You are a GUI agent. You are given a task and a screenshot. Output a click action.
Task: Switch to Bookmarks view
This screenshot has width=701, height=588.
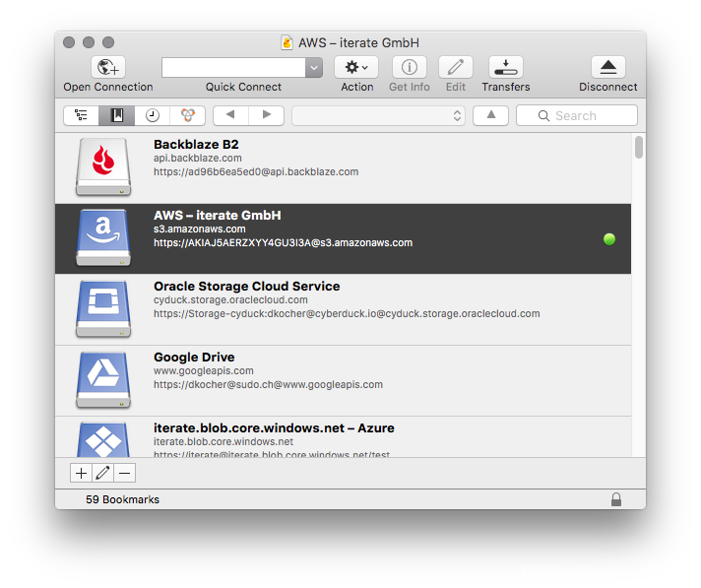(x=117, y=115)
